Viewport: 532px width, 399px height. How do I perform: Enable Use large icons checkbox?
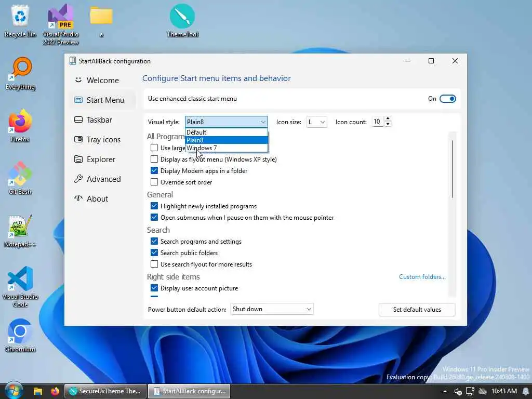coord(154,148)
